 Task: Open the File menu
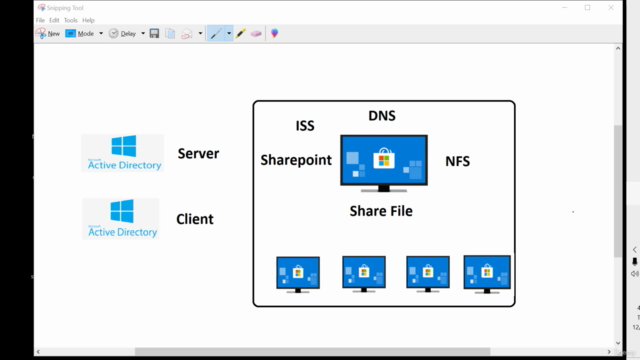tap(40, 20)
